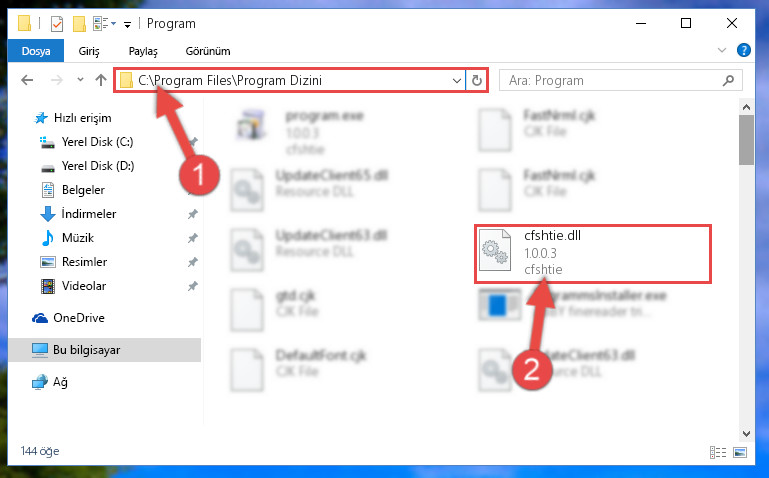The width and height of the screenshot is (769, 478).
Task: Click the New Folder quick access icon
Action: [x=79, y=24]
